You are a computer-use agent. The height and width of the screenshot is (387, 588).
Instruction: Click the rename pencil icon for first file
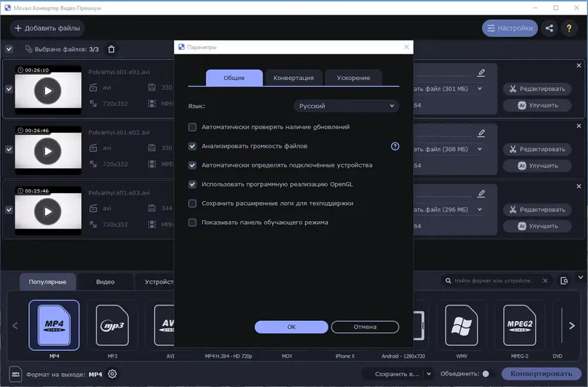(481, 73)
